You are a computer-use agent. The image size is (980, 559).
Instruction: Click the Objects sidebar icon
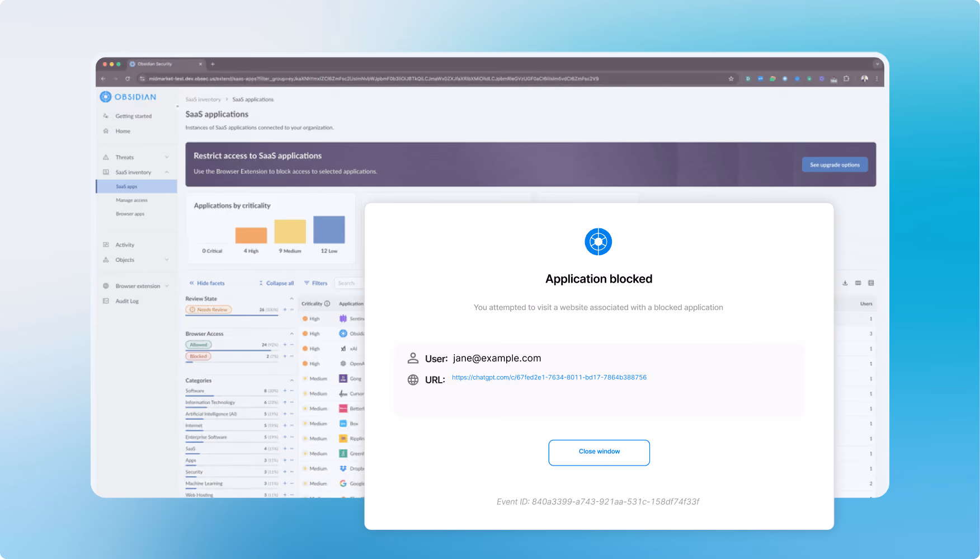(x=106, y=260)
